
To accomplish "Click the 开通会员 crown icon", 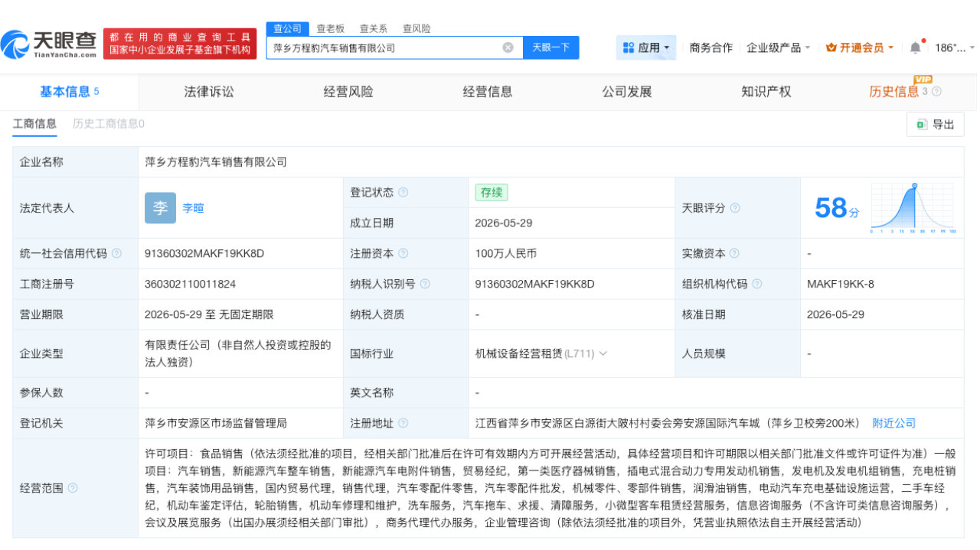I will pos(831,47).
